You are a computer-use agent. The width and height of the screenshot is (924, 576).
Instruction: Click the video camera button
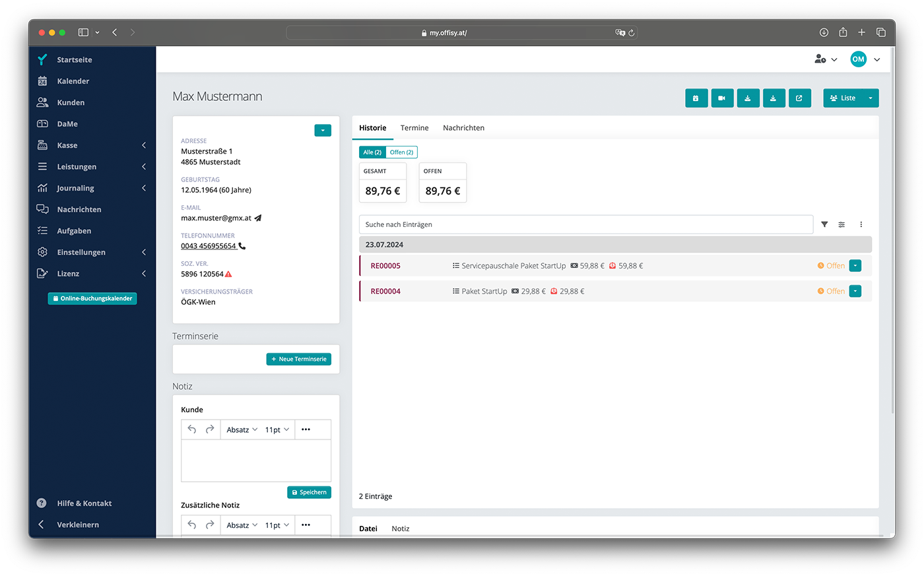point(722,98)
